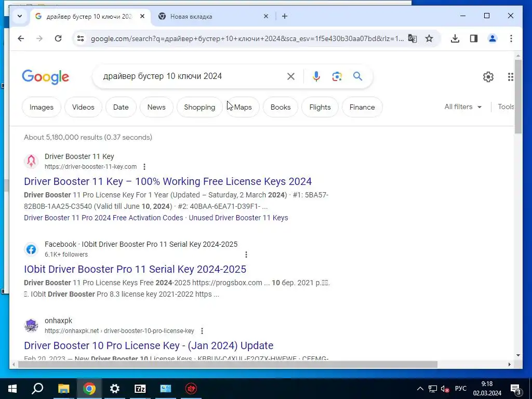The image size is (532, 399).
Task: Switch input language РУС indicator
Action: pos(461,389)
